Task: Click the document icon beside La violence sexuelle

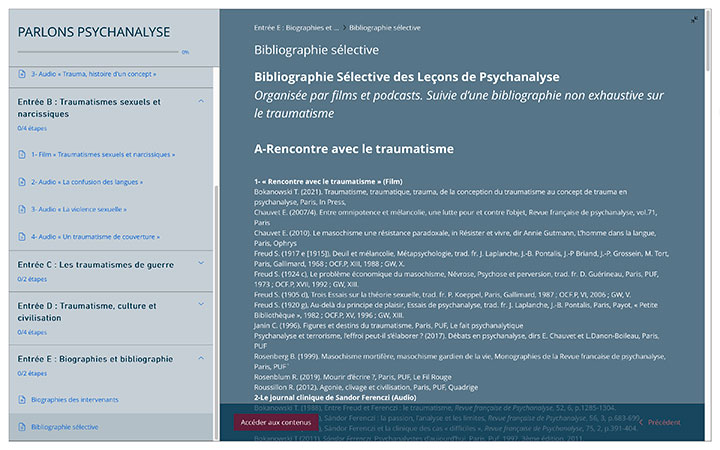Action: (22, 209)
